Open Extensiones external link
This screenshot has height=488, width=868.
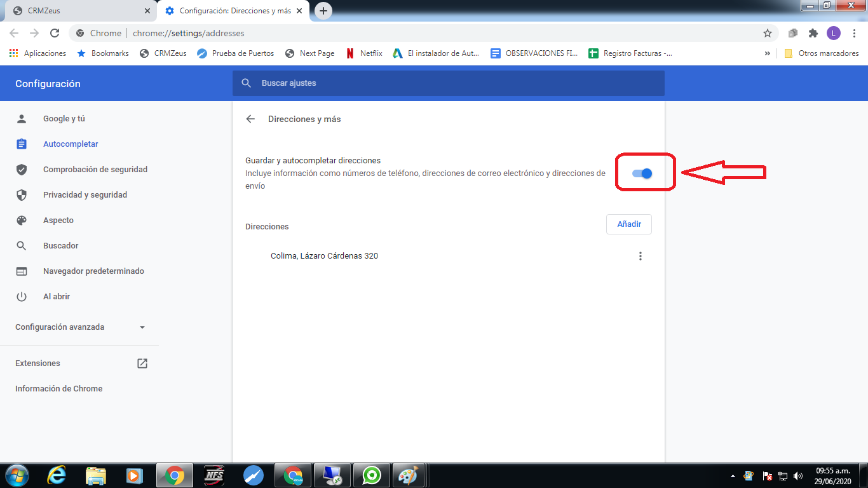pos(142,363)
